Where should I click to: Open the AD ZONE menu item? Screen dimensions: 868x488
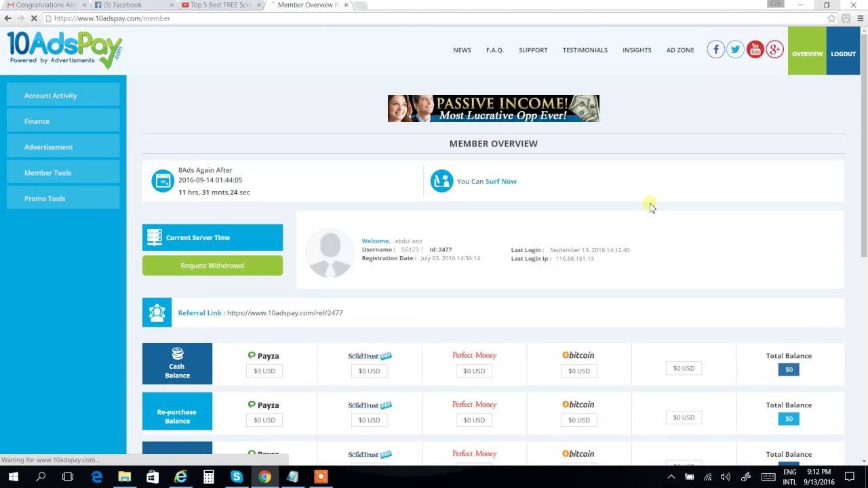click(x=680, y=50)
